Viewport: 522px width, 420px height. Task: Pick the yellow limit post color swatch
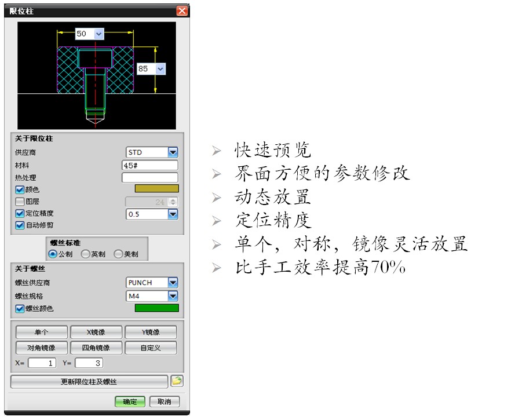pos(156,188)
